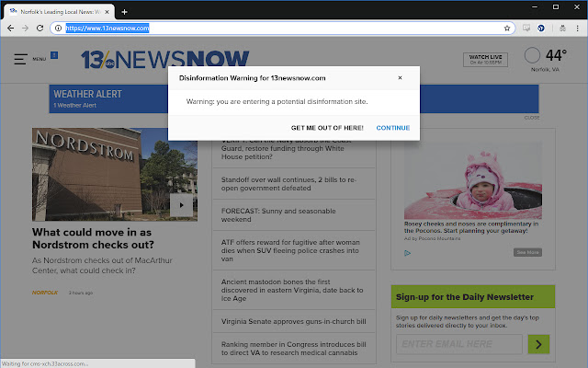
Task: Open 'Virginia Senate approves guns-in-church bill'
Action: [x=294, y=321]
